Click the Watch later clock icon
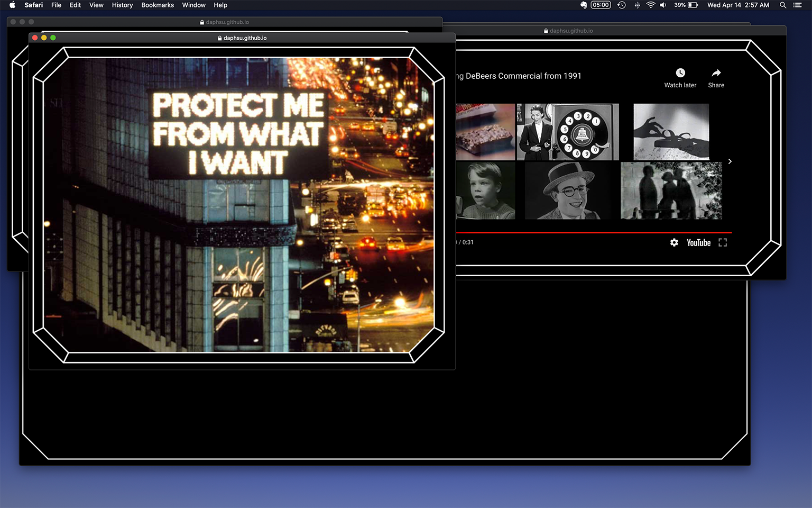This screenshot has height=508, width=812. (680, 73)
